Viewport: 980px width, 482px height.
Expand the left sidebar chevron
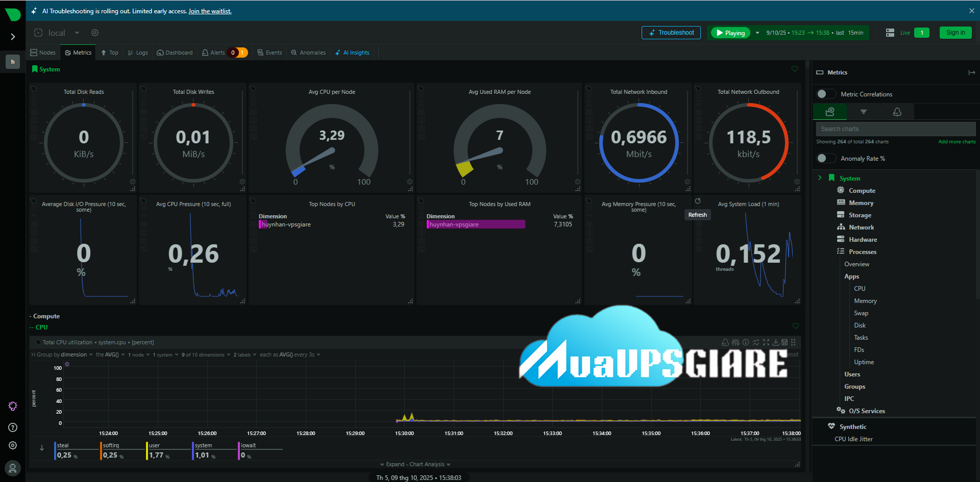[13, 37]
